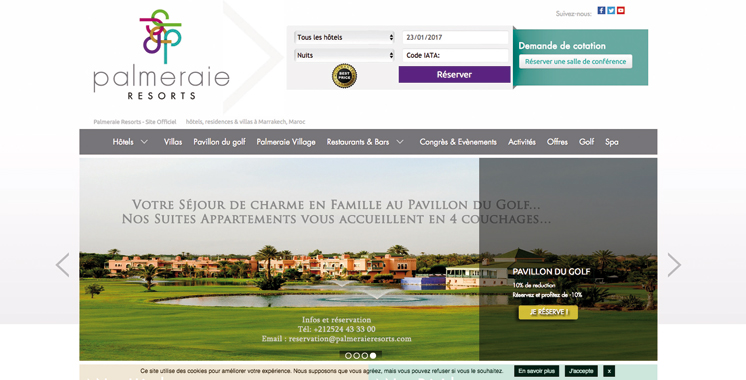Accept cookies with J'accepte button
The width and height of the screenshot is (746, 380).
pos(581,371)
